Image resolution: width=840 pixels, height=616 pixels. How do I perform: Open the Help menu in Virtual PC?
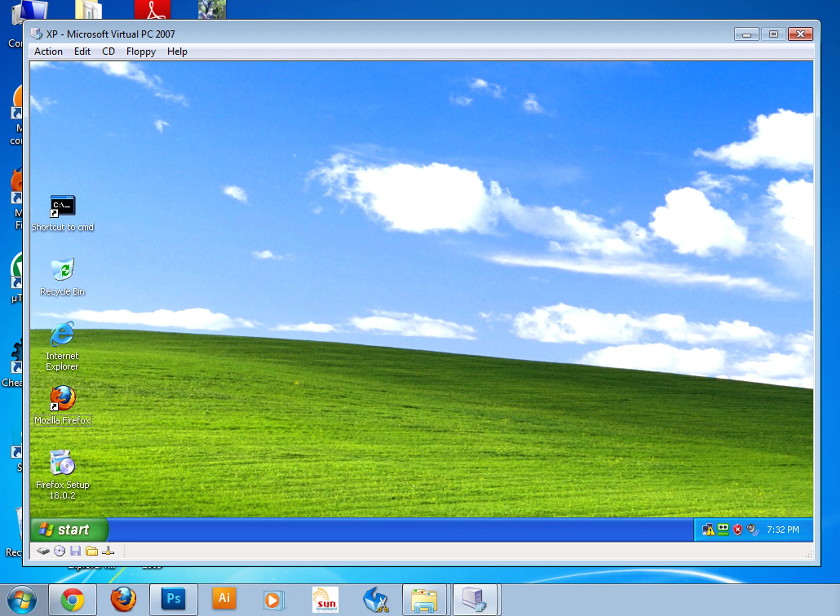coord(177,52)
